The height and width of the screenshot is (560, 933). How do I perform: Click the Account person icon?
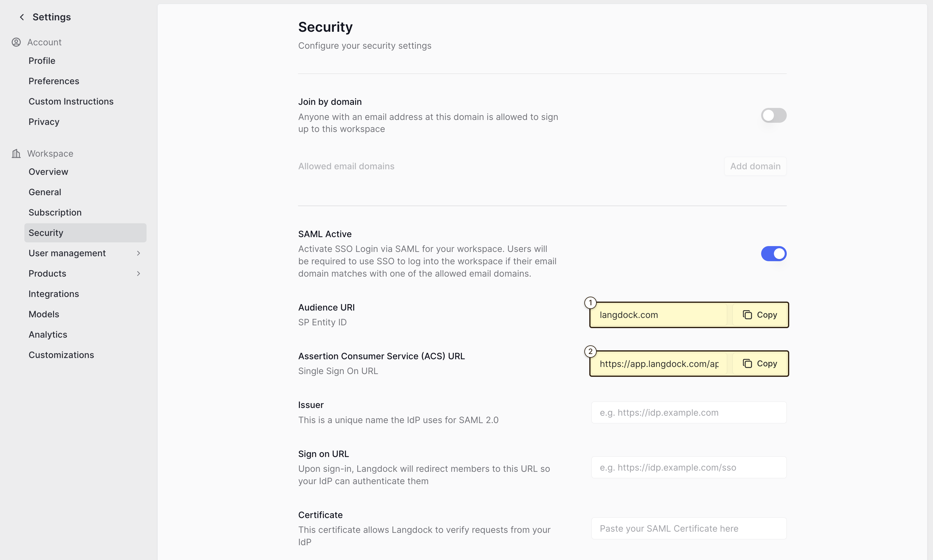(16, 42)
